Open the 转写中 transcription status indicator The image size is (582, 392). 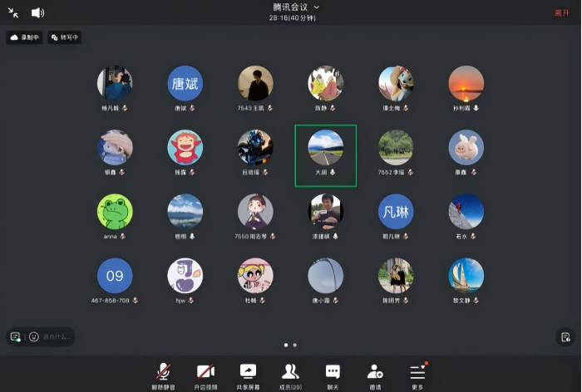(x=65, y=37)
